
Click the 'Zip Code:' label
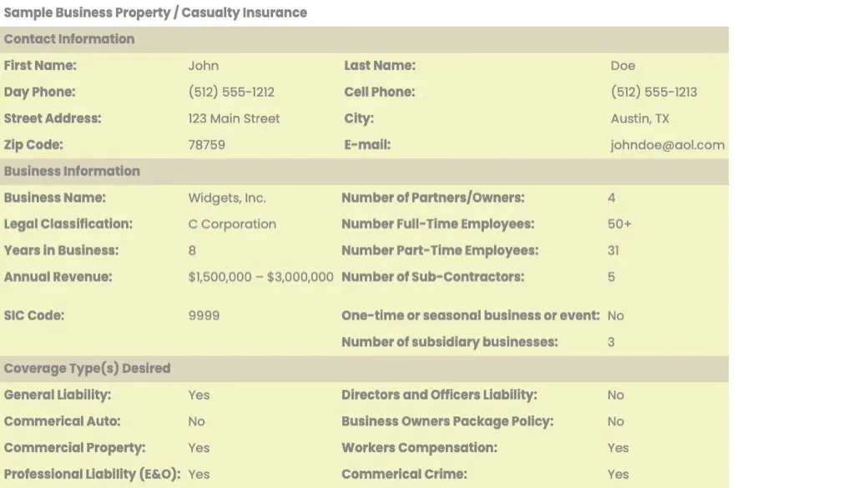tap(33, 145)
